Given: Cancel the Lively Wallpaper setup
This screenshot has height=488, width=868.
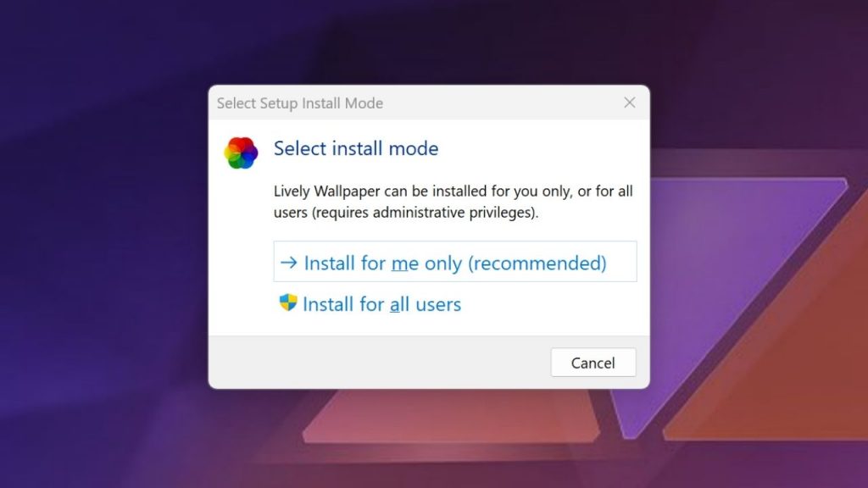Looking at the screenshot, I should 593,363.
